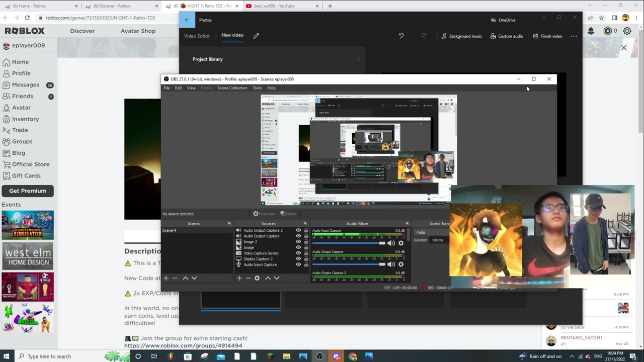Adjust Audio Input Capture volume slider
Screen dimensions: 644x362
(349, 243)
